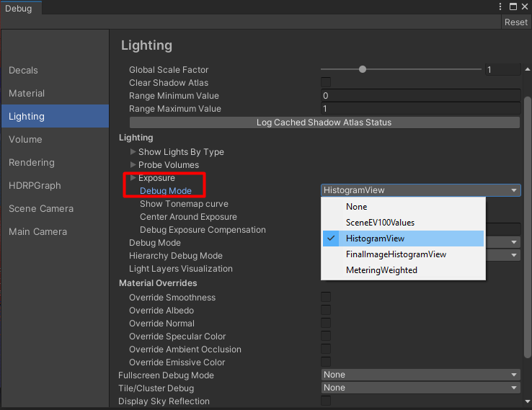Click the Center Around Exposure label
This screenshot has width=532, height=410.
tap(188, 217)
